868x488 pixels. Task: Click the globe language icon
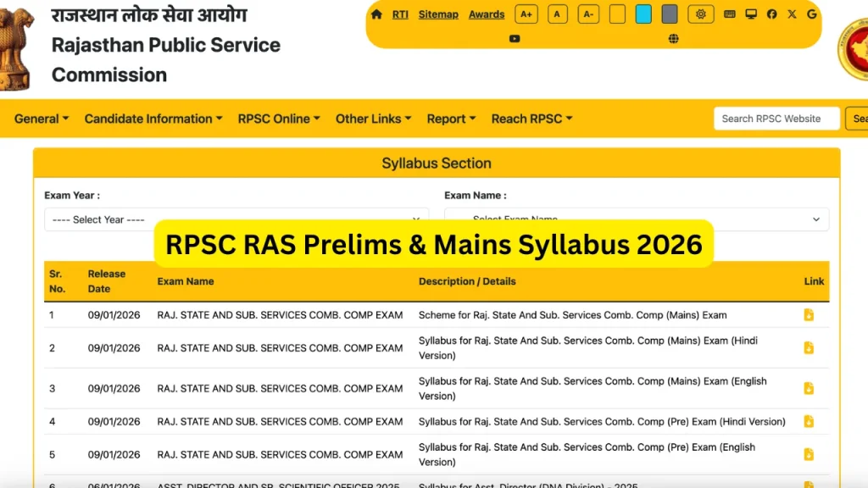point(672,38)
